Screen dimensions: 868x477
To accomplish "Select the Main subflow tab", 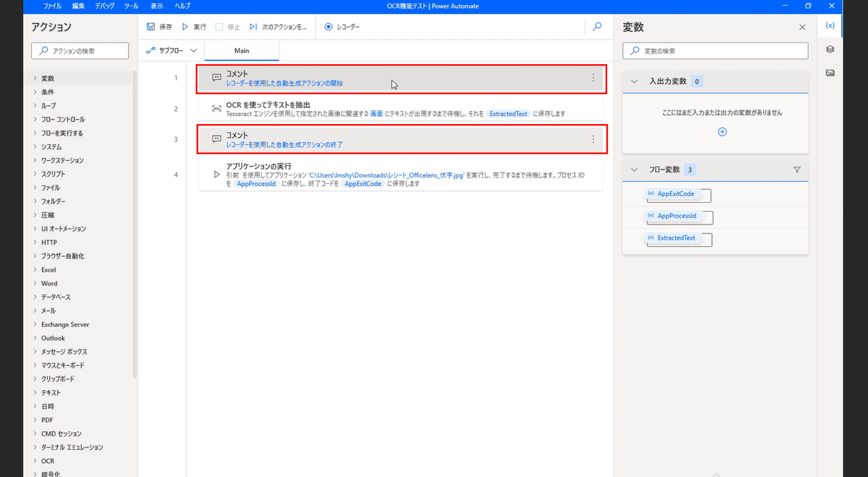I will tap(241, 50).
